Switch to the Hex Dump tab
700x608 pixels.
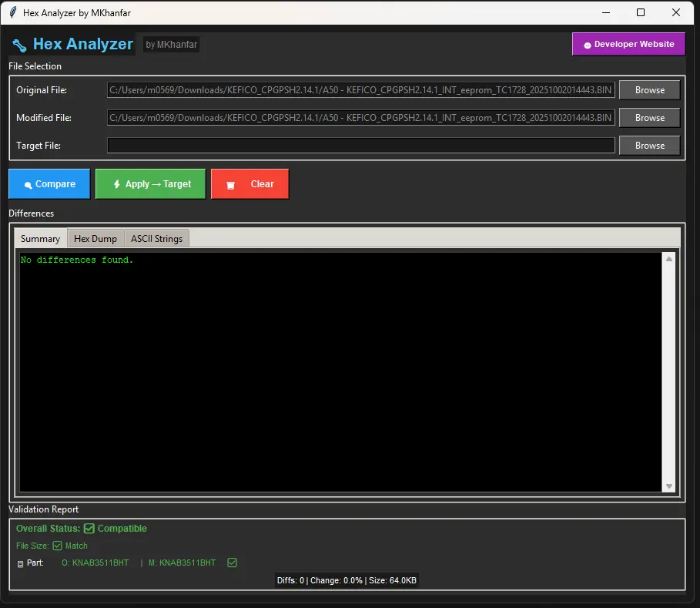point(95,239)
